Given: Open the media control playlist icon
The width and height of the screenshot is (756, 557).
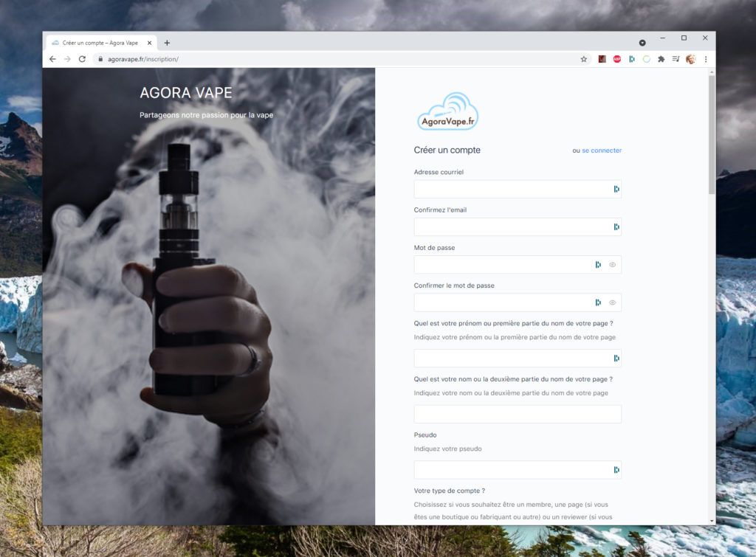Looking at the screenshot, I should coord(676,59).
